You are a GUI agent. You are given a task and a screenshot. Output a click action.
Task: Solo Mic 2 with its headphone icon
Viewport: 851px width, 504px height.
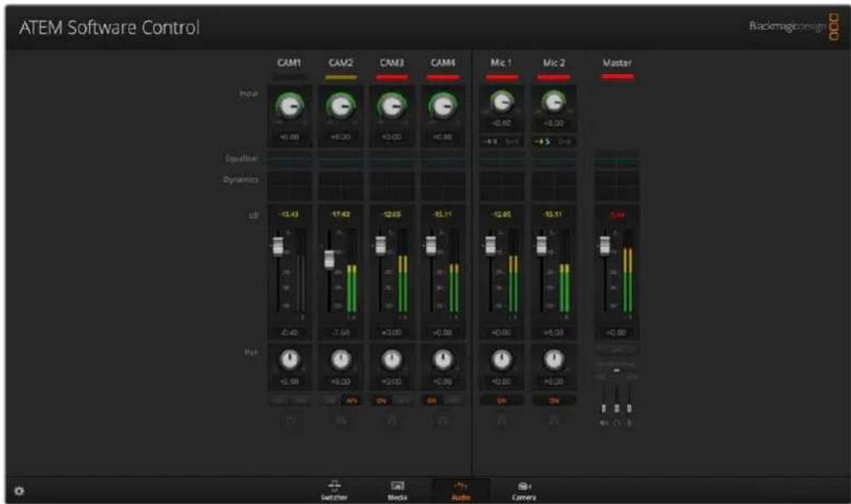point(553,421)
